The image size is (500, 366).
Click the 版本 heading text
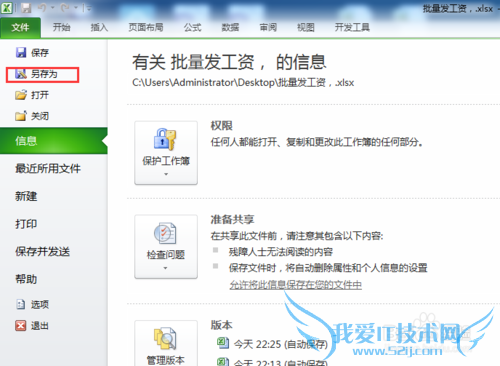coord(222,325)
